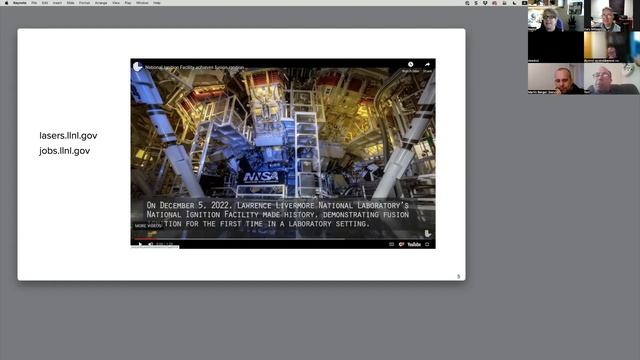
Task: Open the File menu
Action: pyautogui.click(x=34, y=3)
